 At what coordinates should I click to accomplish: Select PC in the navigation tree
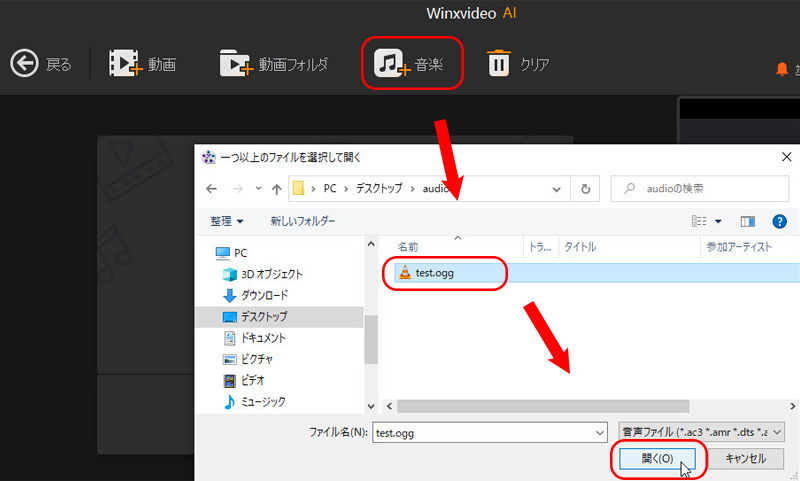[x=232, y=253]
